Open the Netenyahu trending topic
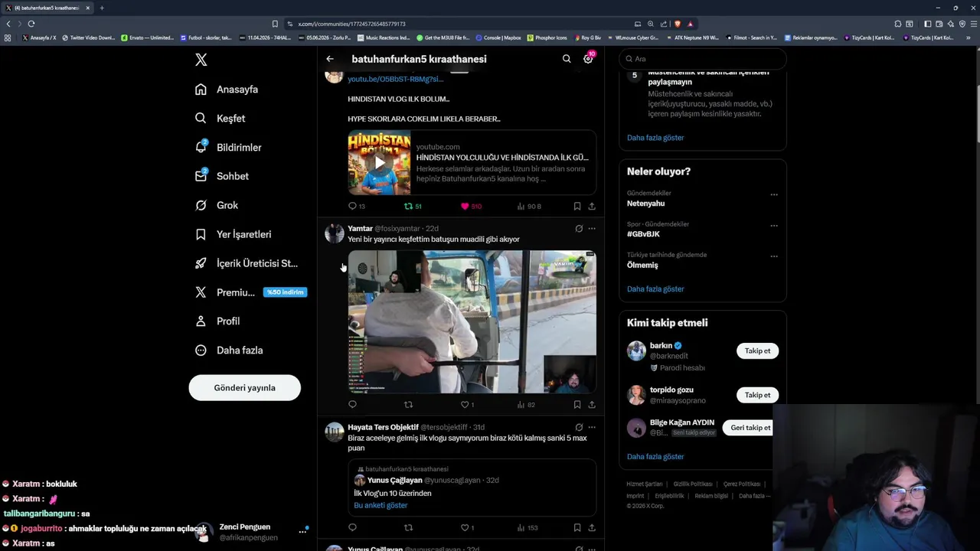 (645, 204)
